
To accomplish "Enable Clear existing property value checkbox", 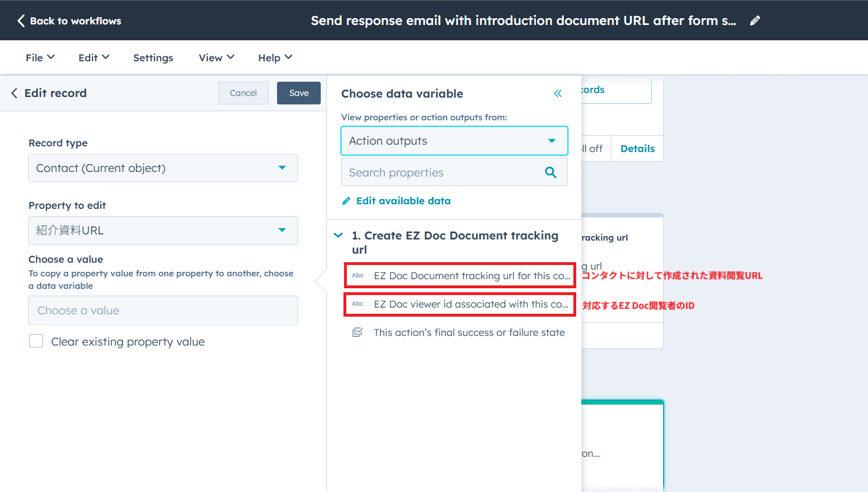I will [36, 341].
